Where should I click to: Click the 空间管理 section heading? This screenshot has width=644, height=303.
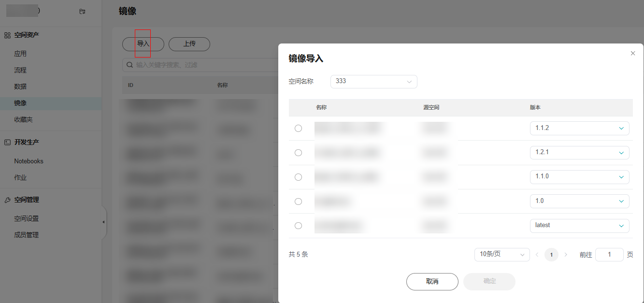tap(27, 200)
